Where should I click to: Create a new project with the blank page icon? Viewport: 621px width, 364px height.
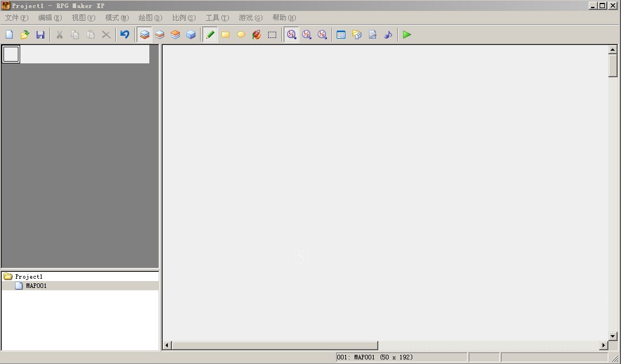coord(9,35)
